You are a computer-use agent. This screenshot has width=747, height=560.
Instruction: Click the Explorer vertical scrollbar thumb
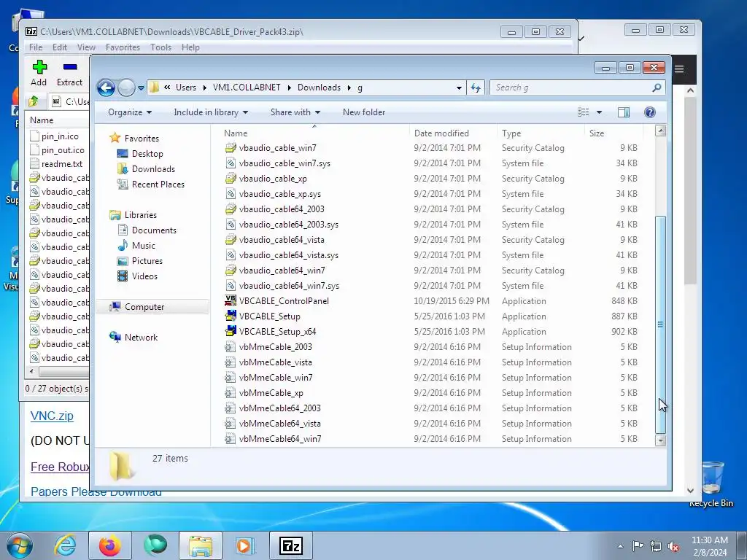click(660, 324)
